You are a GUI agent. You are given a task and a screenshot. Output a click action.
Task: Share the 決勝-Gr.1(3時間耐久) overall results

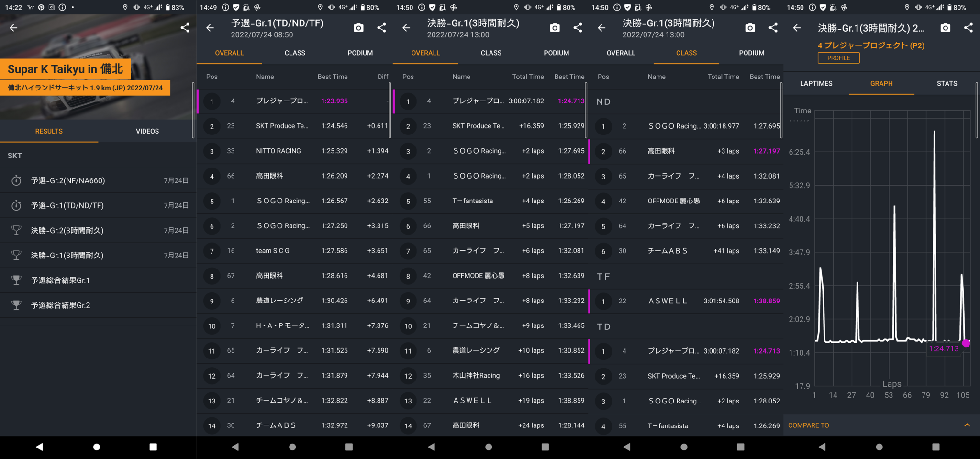click(578, 28)
